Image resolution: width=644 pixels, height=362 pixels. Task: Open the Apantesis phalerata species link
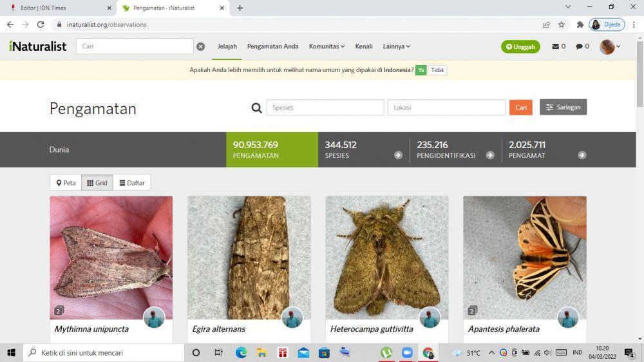pyautogui.click(x=504, y=329)
